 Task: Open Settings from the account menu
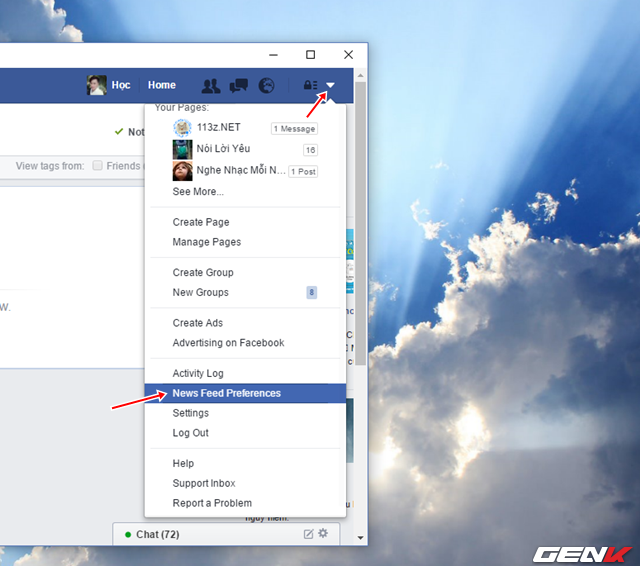click(x=191, y=413)
